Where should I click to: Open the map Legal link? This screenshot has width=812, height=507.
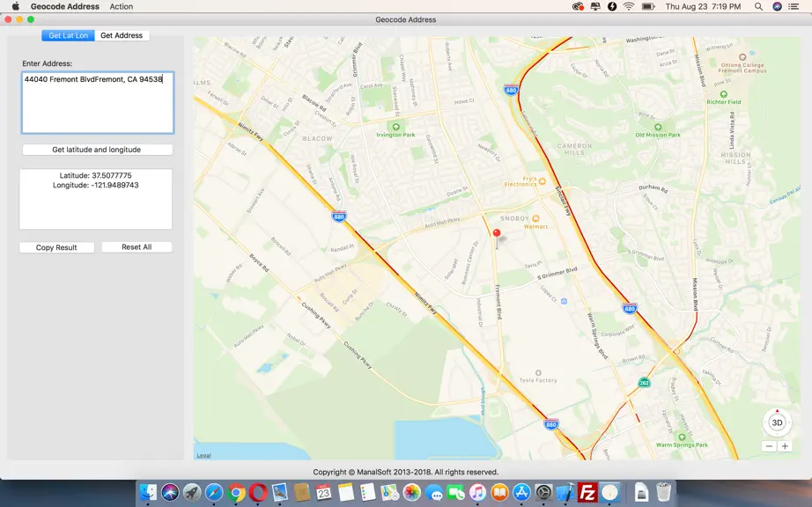pyautogui.click(x=203, y=455)
